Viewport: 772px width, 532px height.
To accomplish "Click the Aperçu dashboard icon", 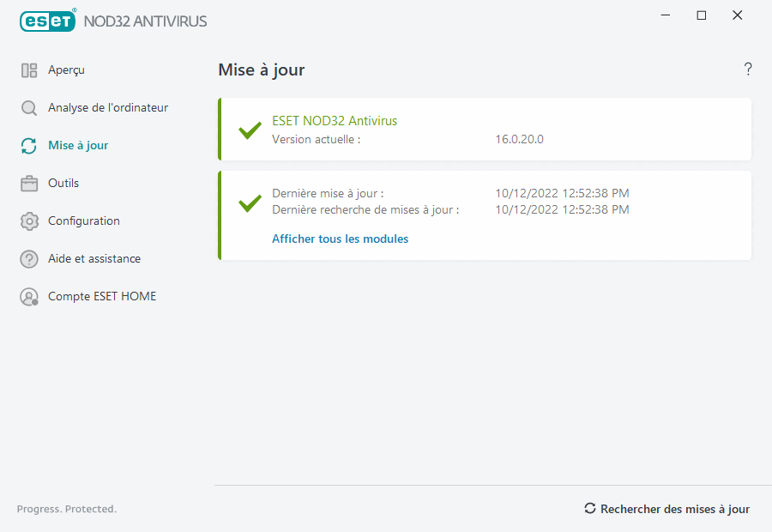I will coord(29,70).
